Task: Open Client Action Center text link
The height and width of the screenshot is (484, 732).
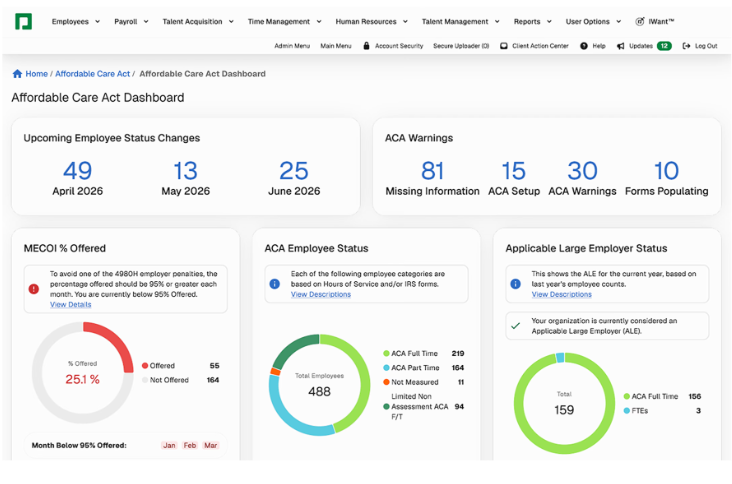Action: pyautogui.click(x=540, y=46)
